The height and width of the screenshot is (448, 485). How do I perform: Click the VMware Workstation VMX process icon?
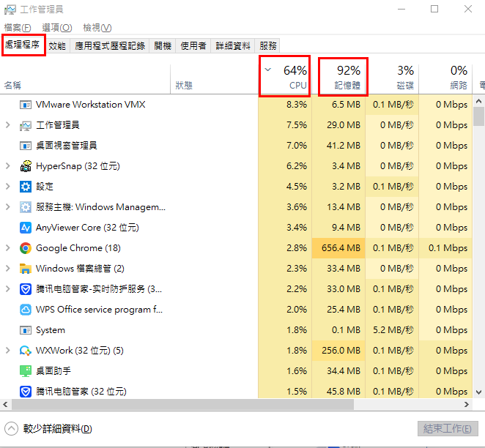[26, 105]
